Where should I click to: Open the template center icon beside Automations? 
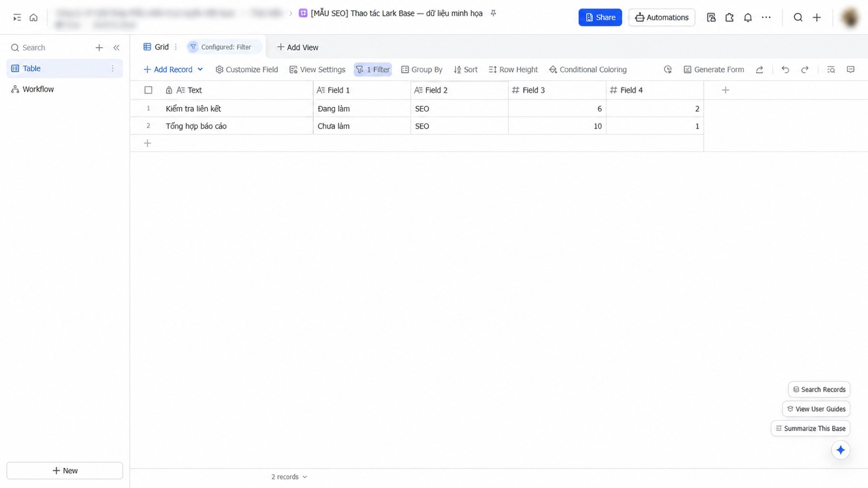pos(711,17)
